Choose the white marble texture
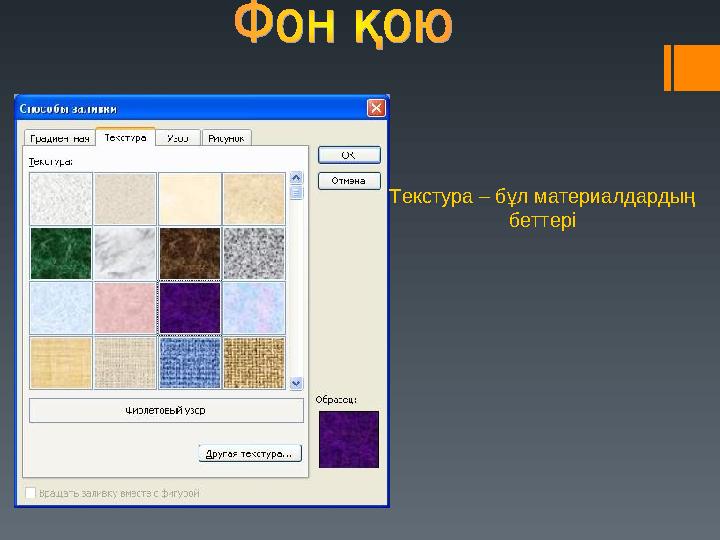Viewport: 720px width, 540px height. coord(125,253)
